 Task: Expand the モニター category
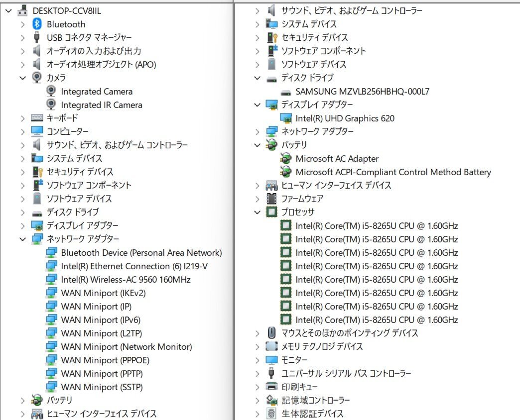pyautogui.click(x=257, y=360)
